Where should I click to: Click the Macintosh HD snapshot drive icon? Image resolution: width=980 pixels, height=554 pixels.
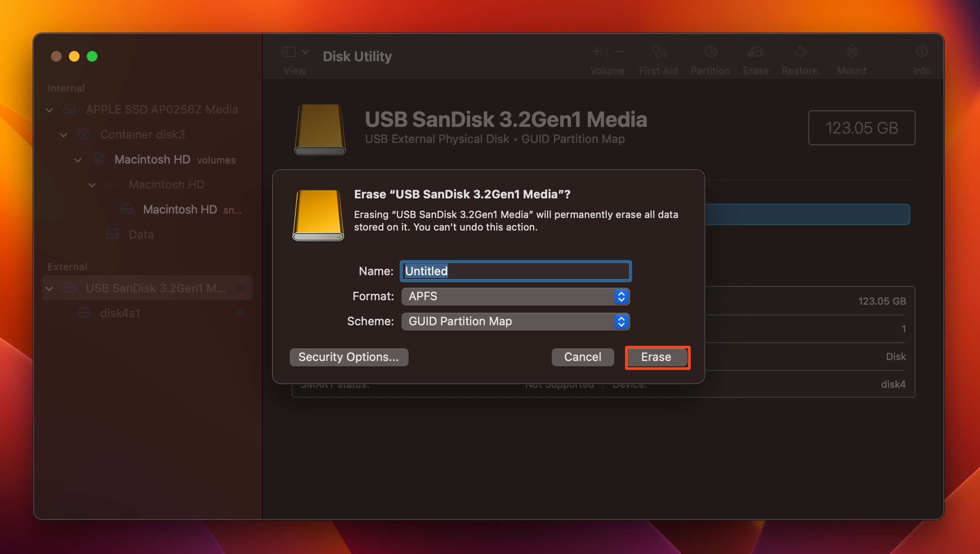pos(127,209)
